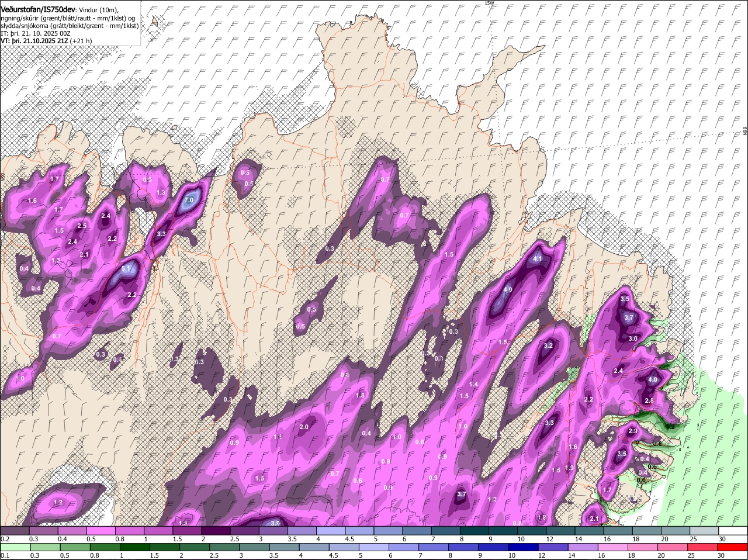Pick lower legend bright red swatch above 30
This screenshot has height=560, width=748.
[733, 547]
